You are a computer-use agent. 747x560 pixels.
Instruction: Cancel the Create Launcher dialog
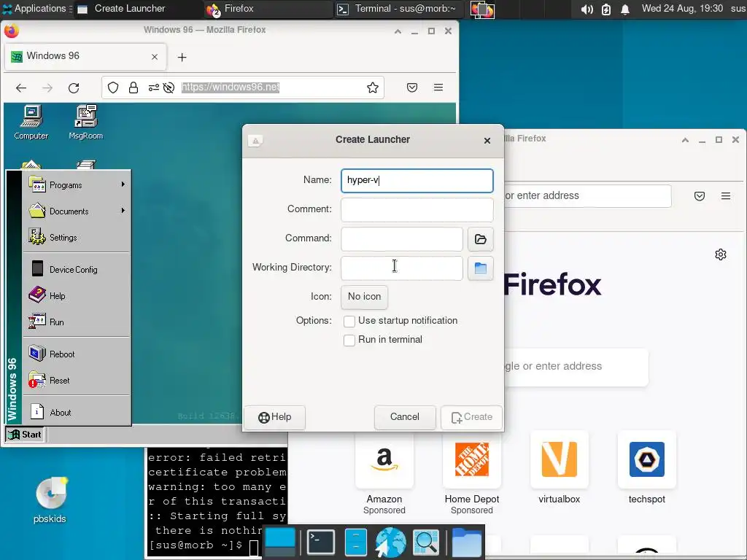pos(405,417)
